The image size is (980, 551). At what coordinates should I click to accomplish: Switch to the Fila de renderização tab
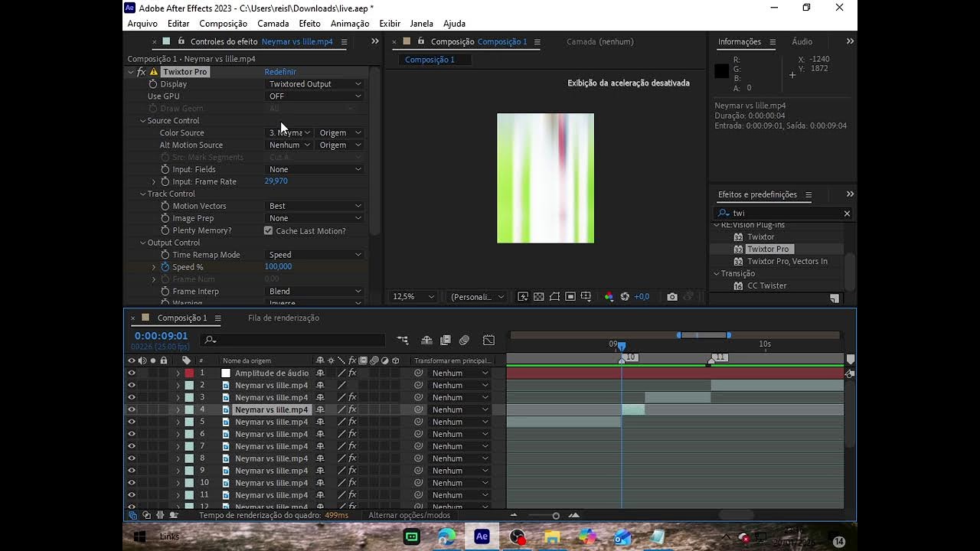(283, 318)
